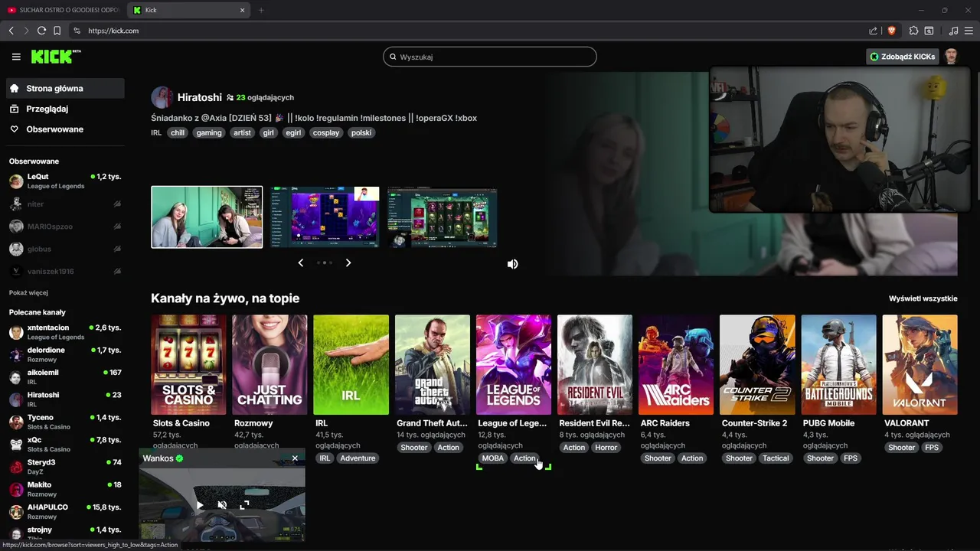Open niter offline channel
Screen dimensions: 980x551
click(x=65, y=204)
